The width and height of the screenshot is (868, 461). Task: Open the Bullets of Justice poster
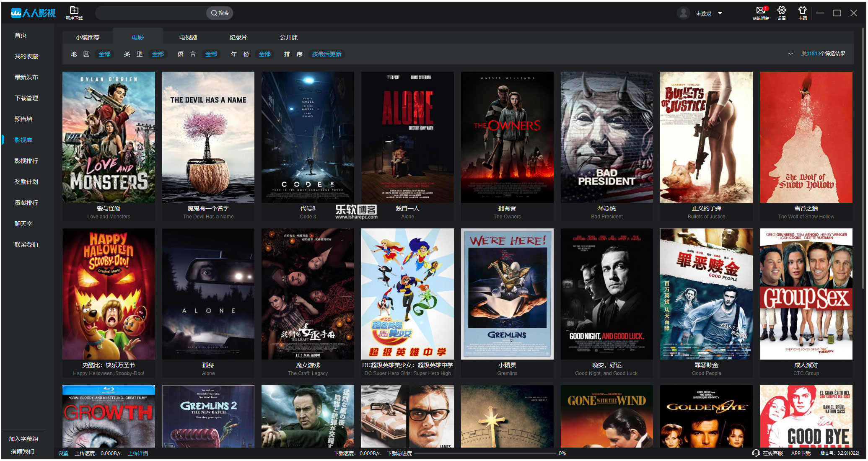point(706,137)
